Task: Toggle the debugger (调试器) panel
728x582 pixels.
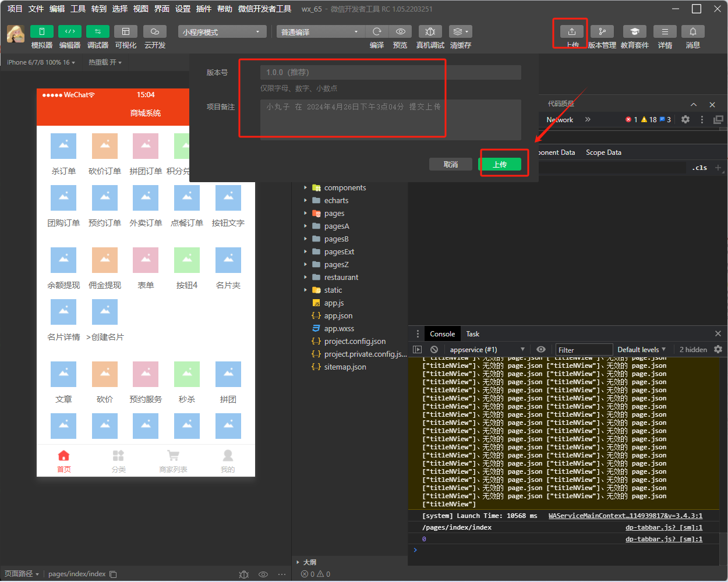Action: point(97,31)
